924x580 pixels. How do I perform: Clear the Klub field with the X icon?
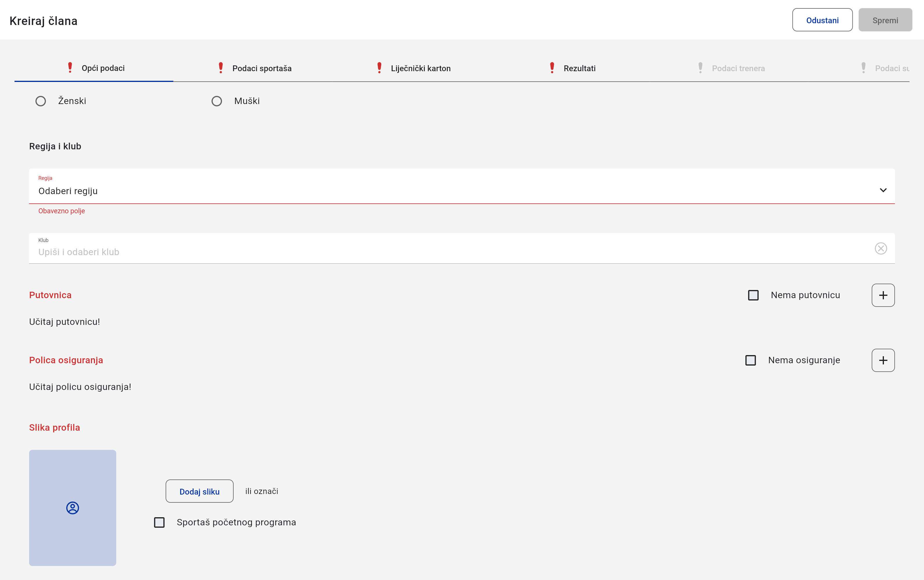(x=880, y=248)
